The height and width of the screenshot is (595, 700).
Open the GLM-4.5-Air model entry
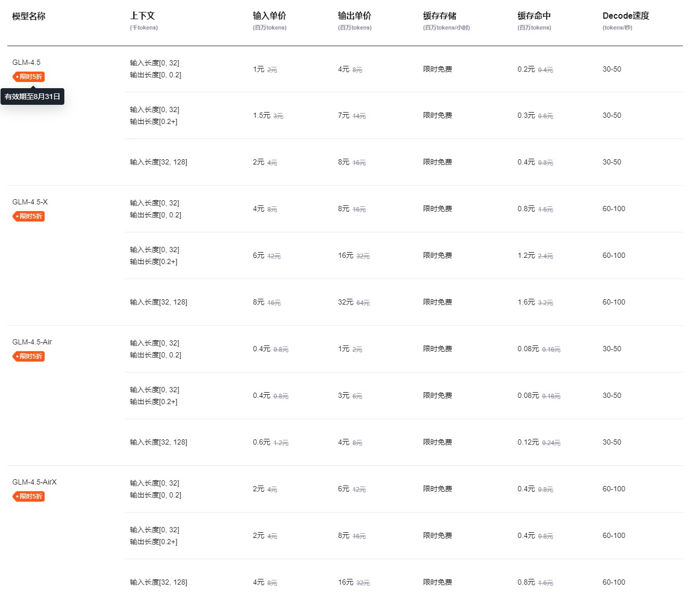point(32,342)
